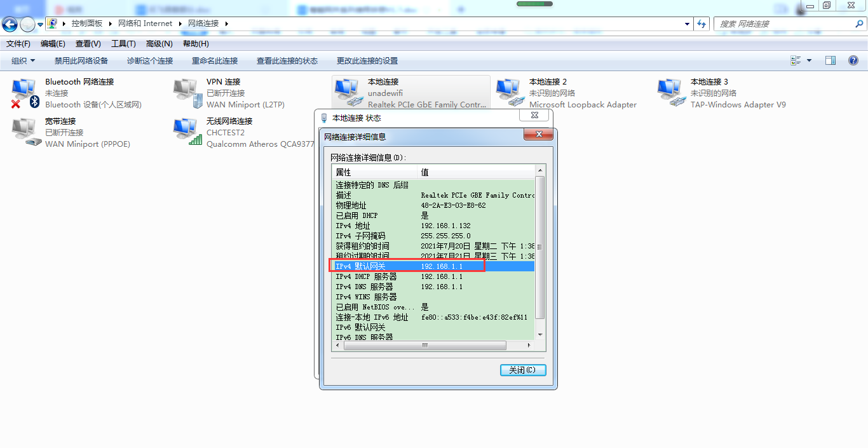Viewport: 868px width, 448px height.
Task: Select the VPN 连接 adapter icon
Action: (x=186, y=93)
